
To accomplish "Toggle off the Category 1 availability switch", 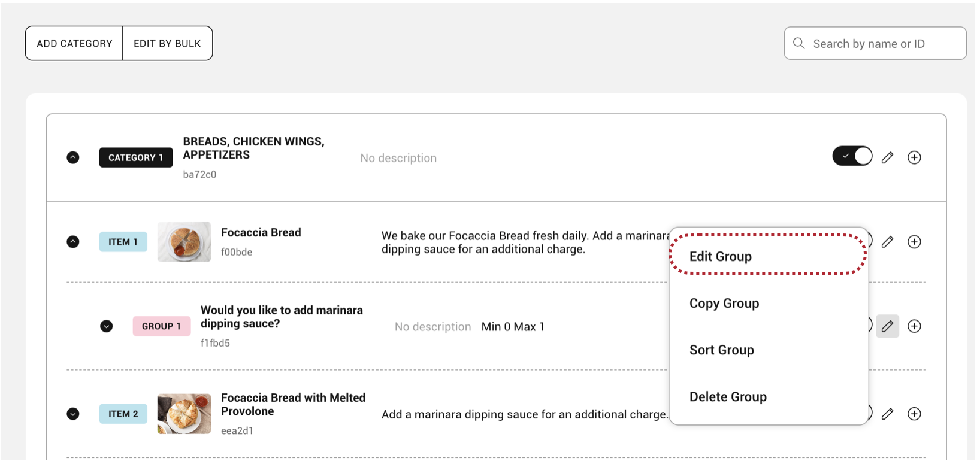I will (x=852, y=157).
